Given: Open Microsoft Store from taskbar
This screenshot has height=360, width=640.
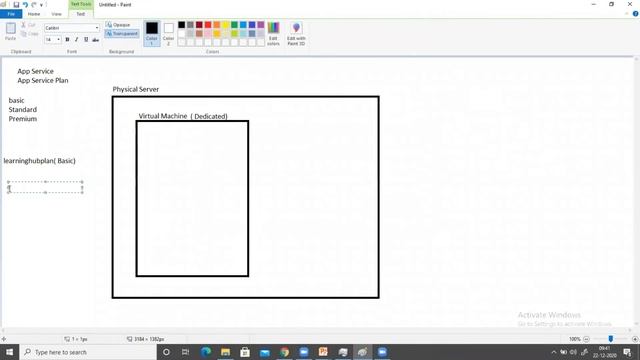Looking at the screenshot, I should (x=245, y=352).
